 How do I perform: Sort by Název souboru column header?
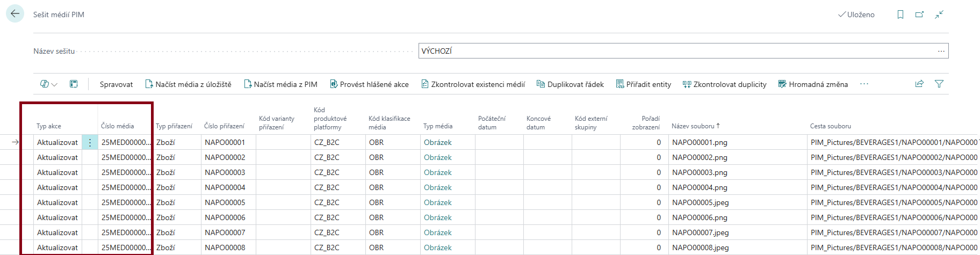693,126
